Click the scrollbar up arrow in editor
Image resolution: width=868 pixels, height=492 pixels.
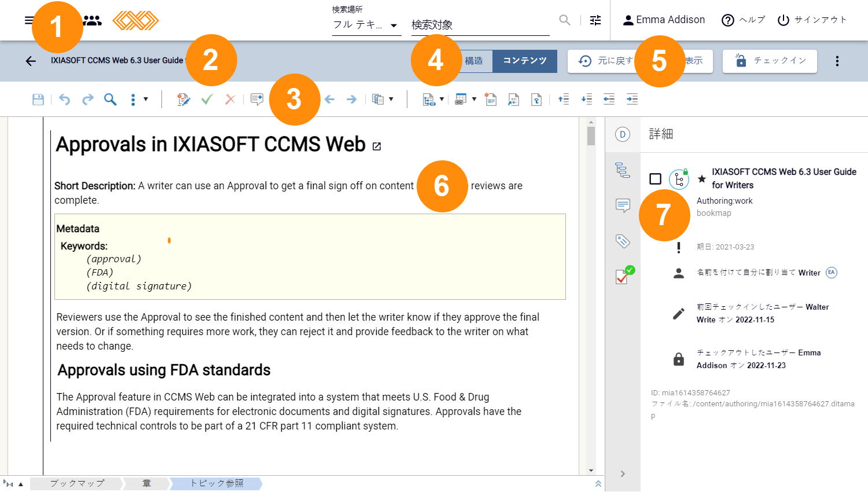tap(591, 122)
